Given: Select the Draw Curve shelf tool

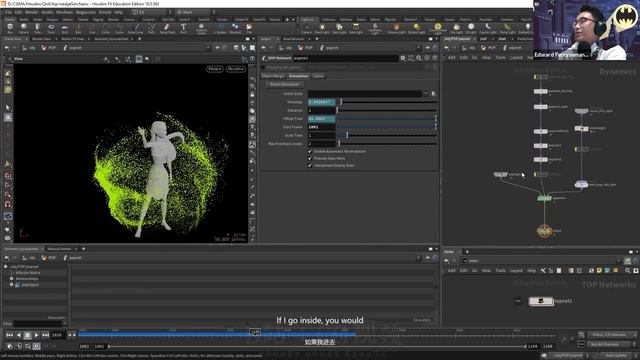Looking at the screenshot, I should 136,28.
